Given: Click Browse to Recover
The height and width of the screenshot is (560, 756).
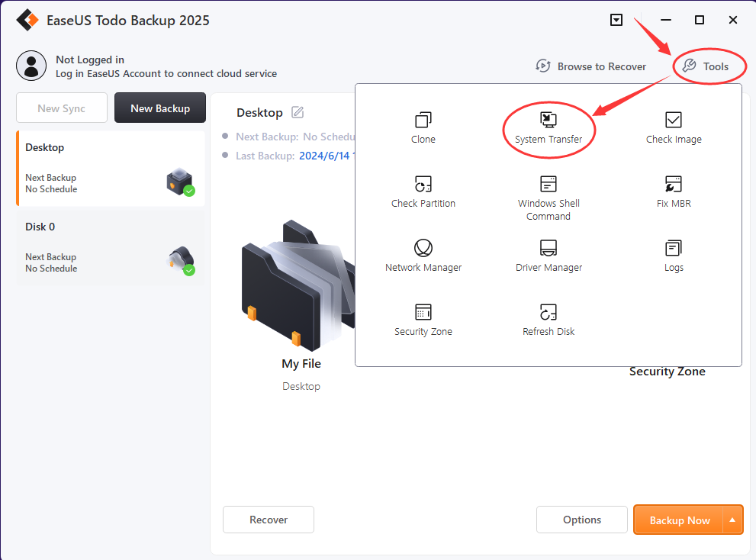Looking at the screenshot, I should tap(590, 66).
